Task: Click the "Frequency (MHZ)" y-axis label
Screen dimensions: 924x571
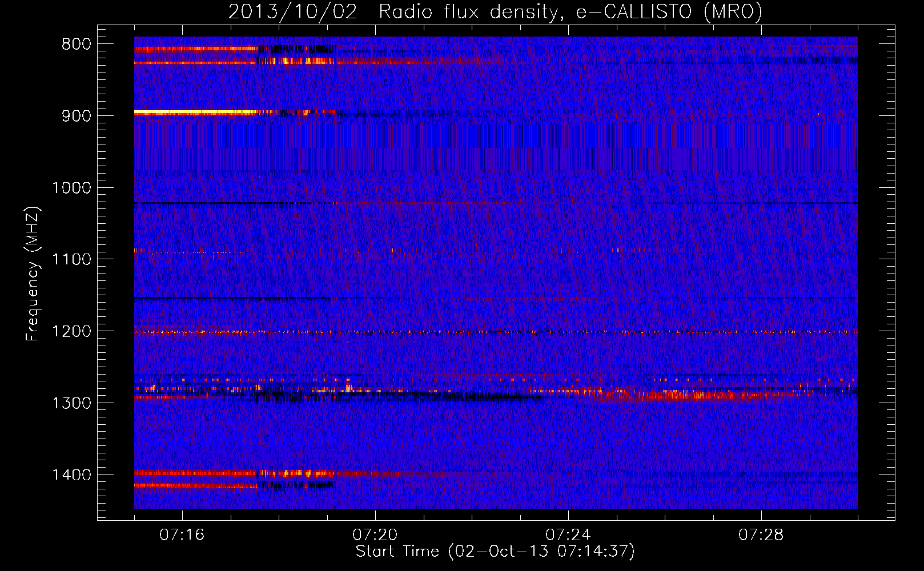Action: (x=33, y=274)
